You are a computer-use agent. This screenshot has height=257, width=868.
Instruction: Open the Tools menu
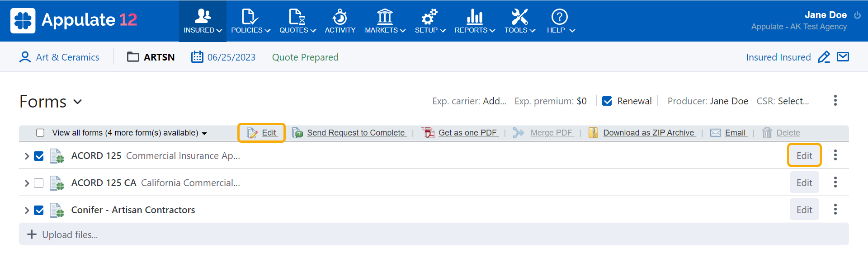520,21
